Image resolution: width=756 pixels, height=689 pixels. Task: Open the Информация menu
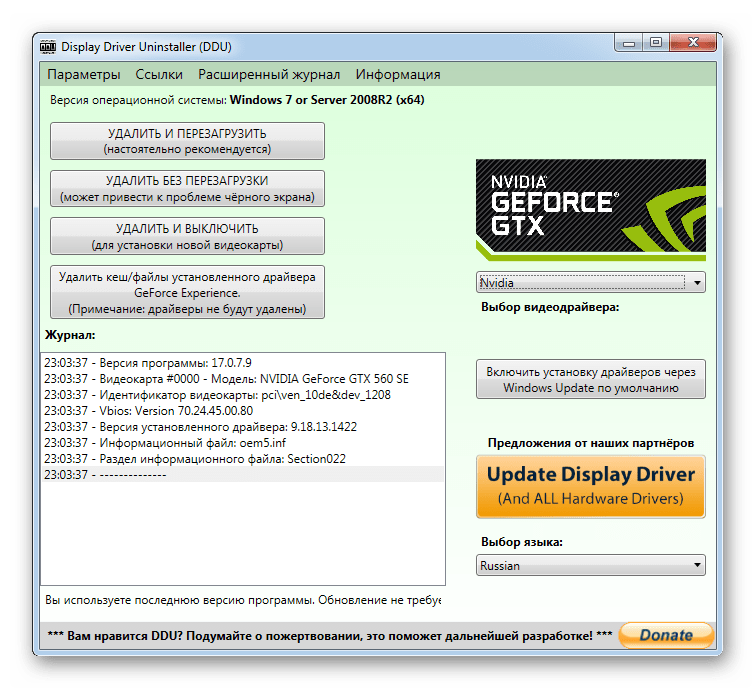click(x=398, y=74)
